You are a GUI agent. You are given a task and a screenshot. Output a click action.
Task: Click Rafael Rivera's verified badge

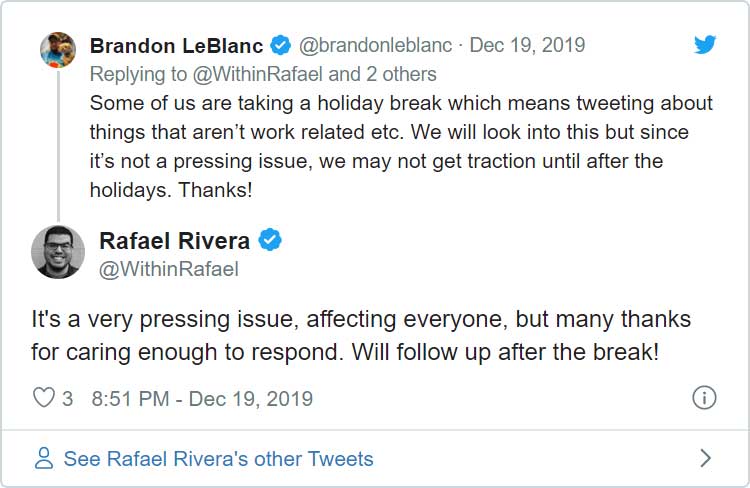(x=271, y=241)
